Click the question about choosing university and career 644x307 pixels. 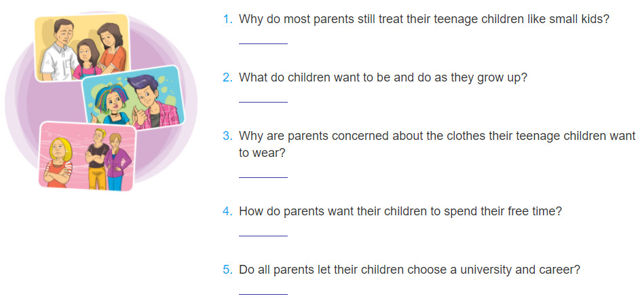(x=409, y=270)
